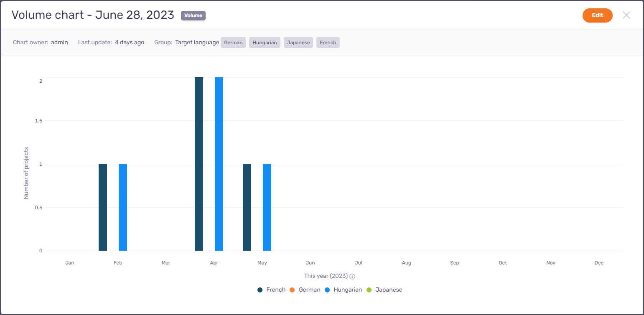
Task: Click the info icon beside This year (2023)
Action: [x=352, y=276]
